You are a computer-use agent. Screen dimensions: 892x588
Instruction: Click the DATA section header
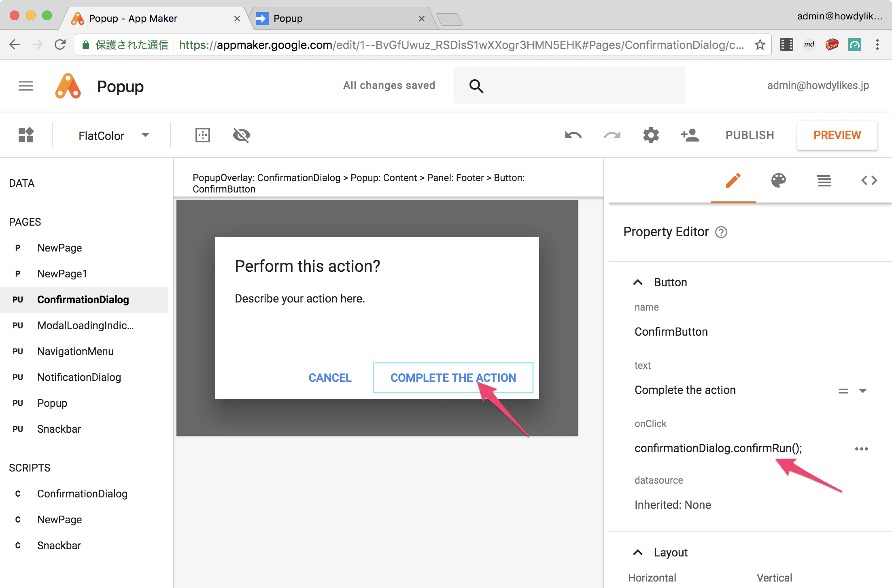pos(22,183)
